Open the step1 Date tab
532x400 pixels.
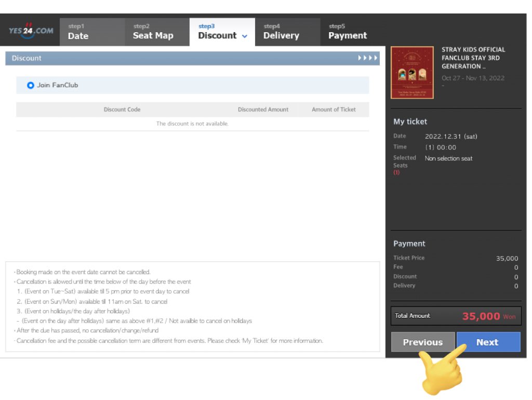[x=92, y=32]
